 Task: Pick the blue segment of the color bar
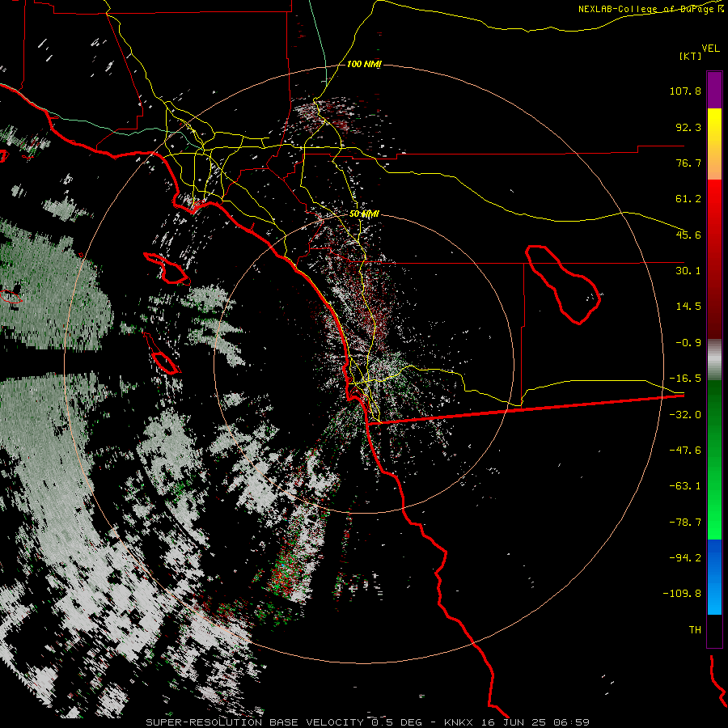pos(714,577)
